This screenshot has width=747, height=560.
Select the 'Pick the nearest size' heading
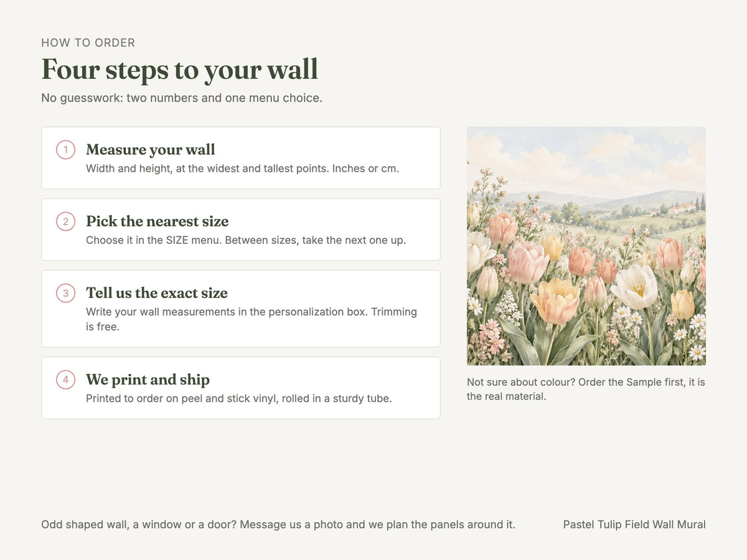click(x=157, y=222)
